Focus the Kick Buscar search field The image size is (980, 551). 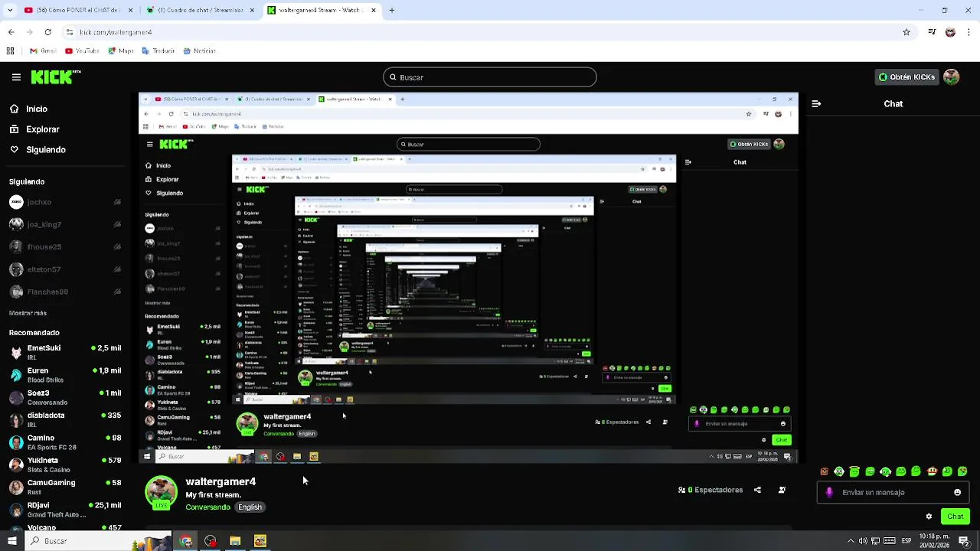click(490, 77)
